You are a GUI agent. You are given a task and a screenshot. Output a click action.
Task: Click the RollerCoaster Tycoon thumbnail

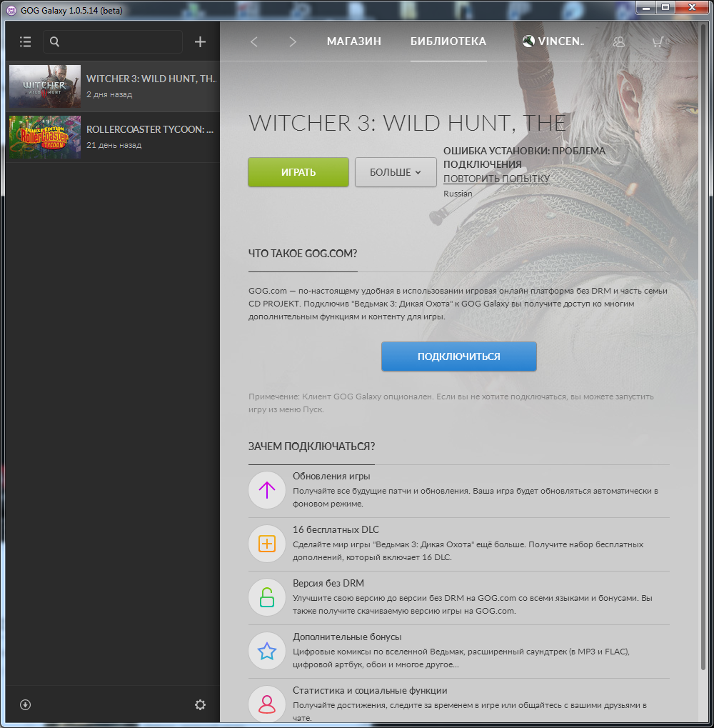click(45, 137)
